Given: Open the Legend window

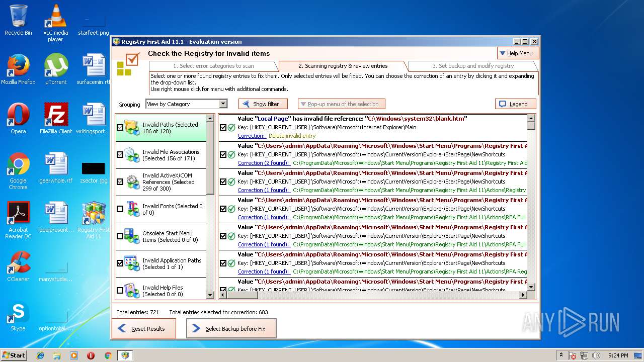Looking at the screenshot, I should point(516,104).
